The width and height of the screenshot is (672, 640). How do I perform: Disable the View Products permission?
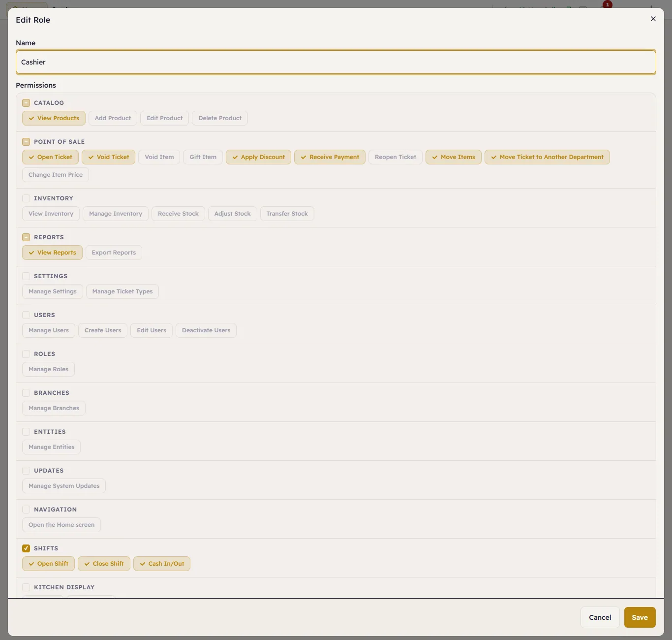54,118
